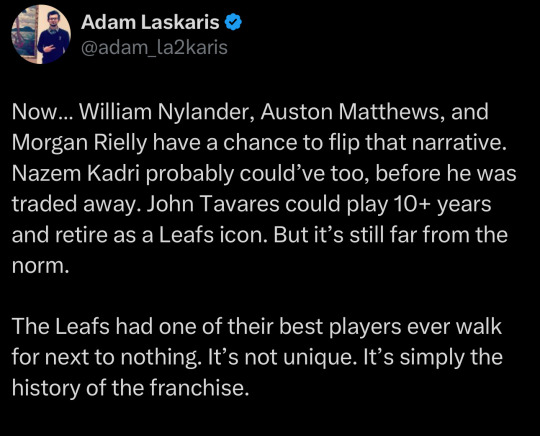Click "history of the franchise" text
This screenshot has height=436, width=540.
pyautogui.click(x=130, y=388)
